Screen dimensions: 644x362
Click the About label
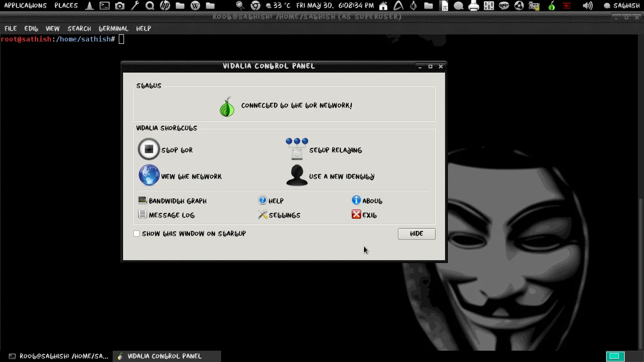372,201
